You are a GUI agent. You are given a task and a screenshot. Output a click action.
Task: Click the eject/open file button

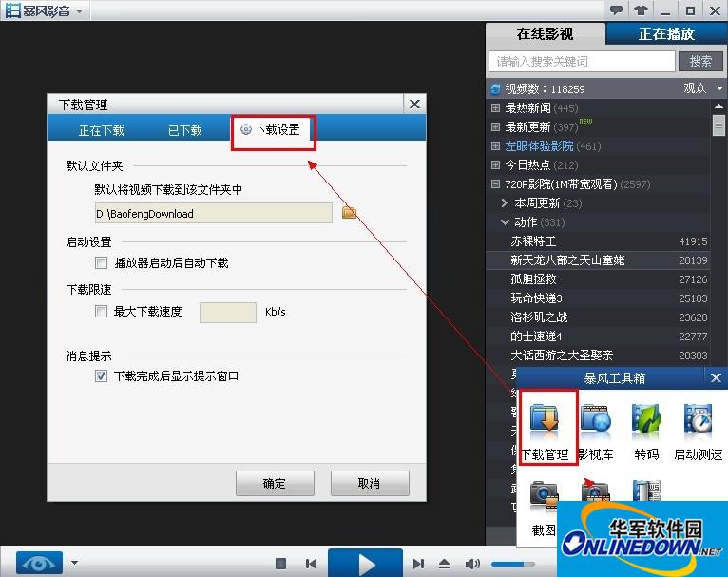point(445,564)
